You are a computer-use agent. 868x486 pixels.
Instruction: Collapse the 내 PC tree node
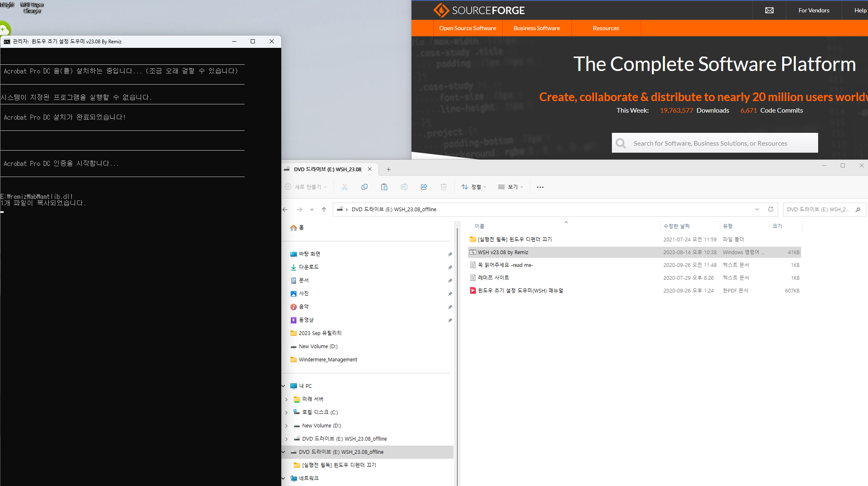(283, 386)
